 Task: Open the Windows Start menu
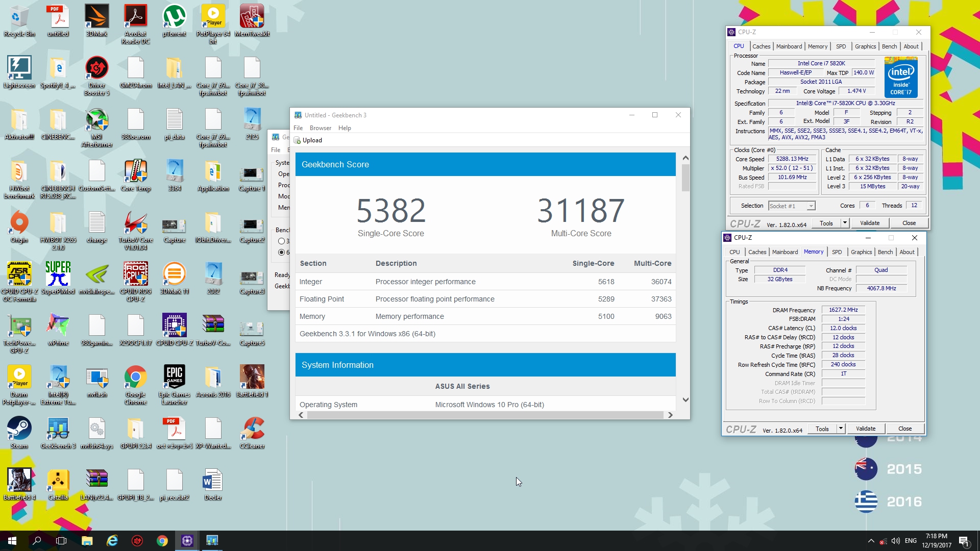pos(12,541)
